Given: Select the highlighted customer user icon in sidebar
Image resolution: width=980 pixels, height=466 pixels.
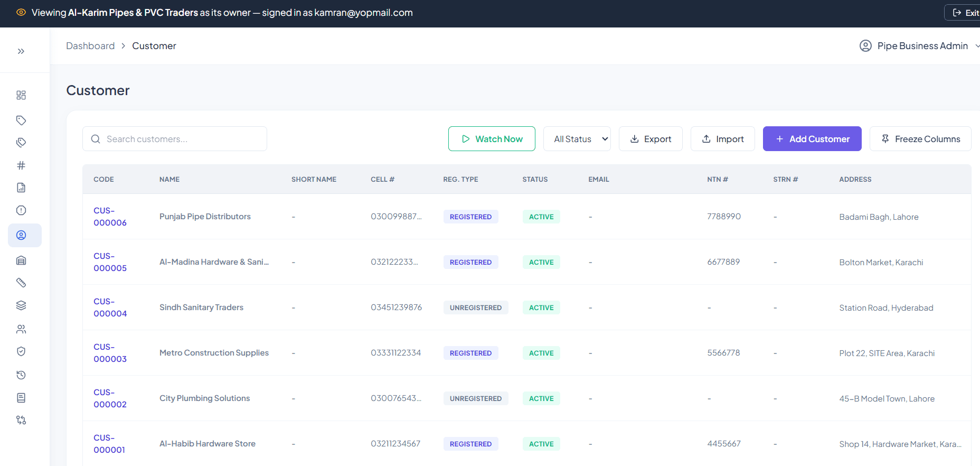Looking at the screenshot, I should [25, 235].
